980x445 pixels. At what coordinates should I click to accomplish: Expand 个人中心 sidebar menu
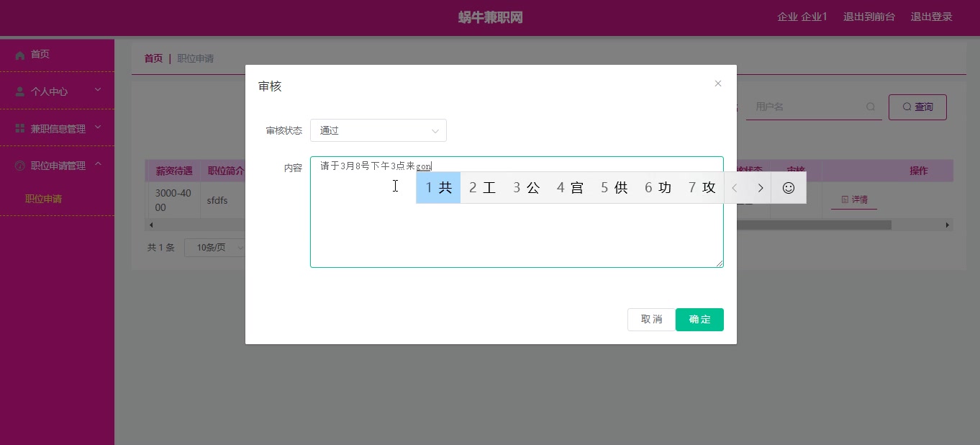click(x=58, y=91)
